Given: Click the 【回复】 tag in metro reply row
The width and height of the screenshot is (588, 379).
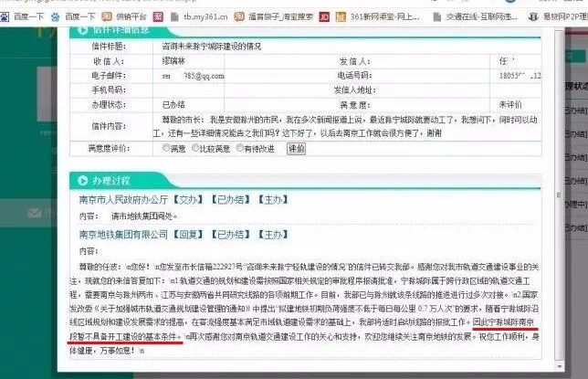Looking at the screenshot, I should (x=189, y=235).
